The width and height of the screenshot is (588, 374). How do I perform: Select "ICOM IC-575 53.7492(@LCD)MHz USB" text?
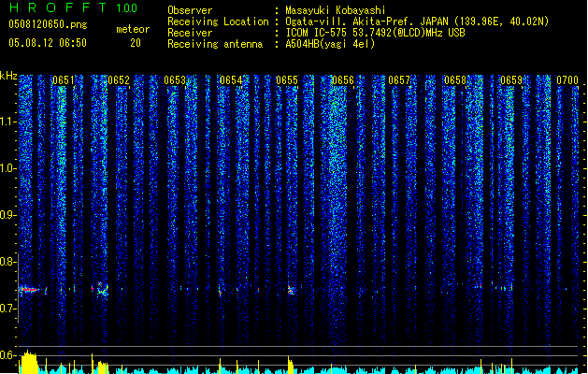coord(375,33)
